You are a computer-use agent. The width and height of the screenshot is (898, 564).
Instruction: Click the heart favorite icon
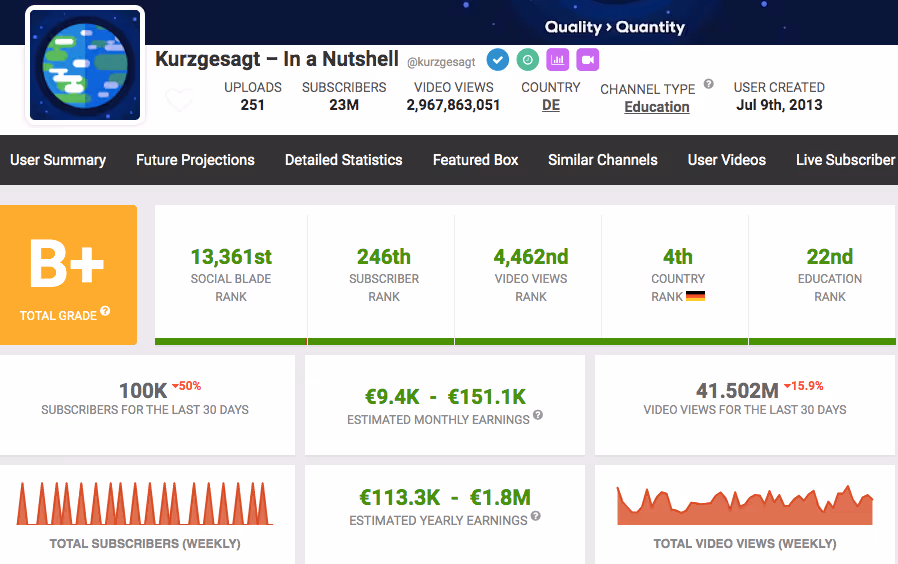tap(179, 100)
